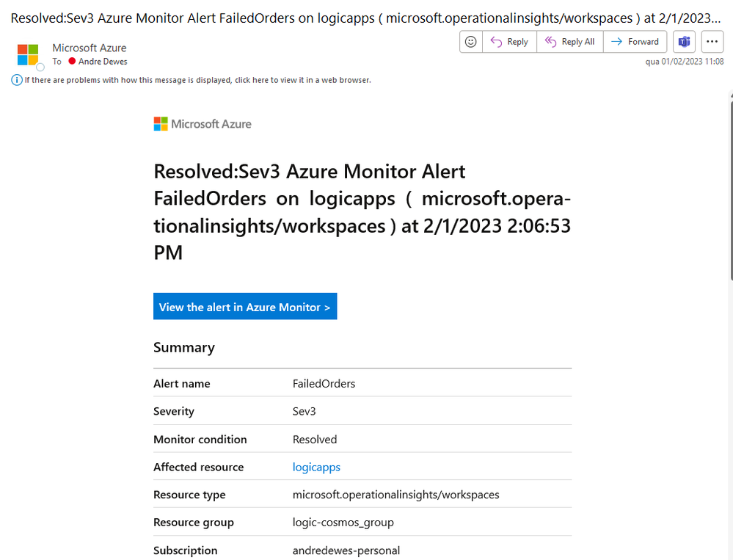Click the email subject line at top
This screenshot has height=560, width=733.
tap(365, 18)
